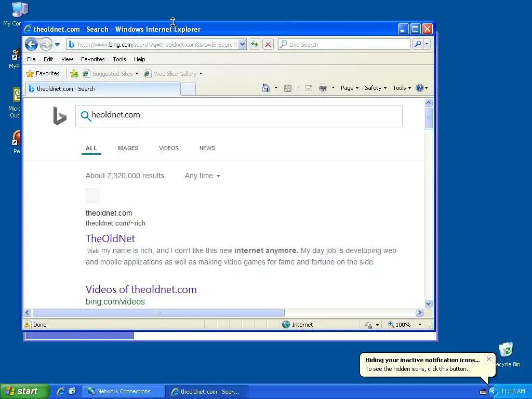Stop loading with the red X icon
The height and width of the screenshot is (399, 532).
tap(268, 45)
